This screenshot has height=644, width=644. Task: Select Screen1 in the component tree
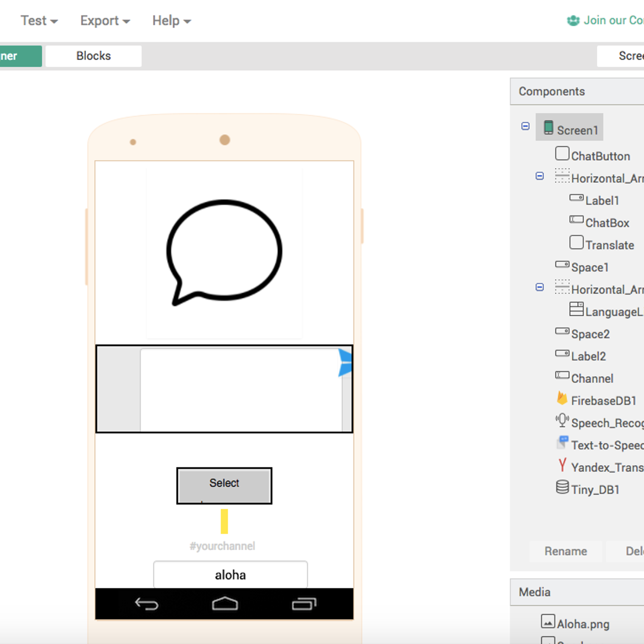coord(569,127)
